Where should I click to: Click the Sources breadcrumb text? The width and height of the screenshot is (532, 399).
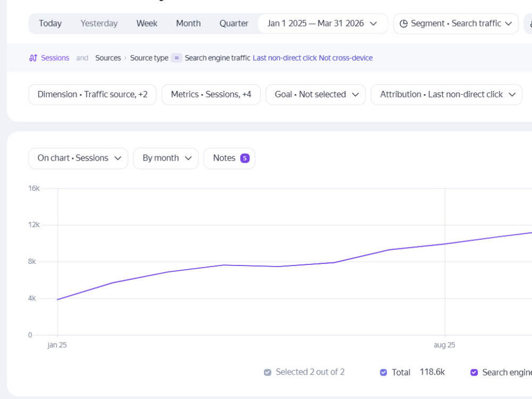pyautogui.click(x=108, y=58)
